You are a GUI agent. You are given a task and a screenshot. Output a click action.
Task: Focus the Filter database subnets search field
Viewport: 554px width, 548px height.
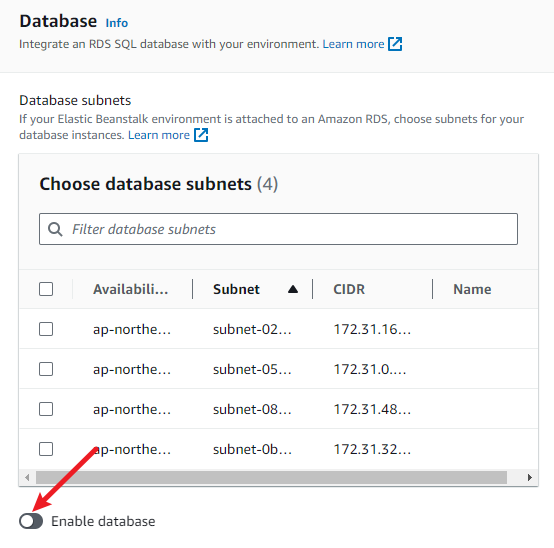[278, 229]
